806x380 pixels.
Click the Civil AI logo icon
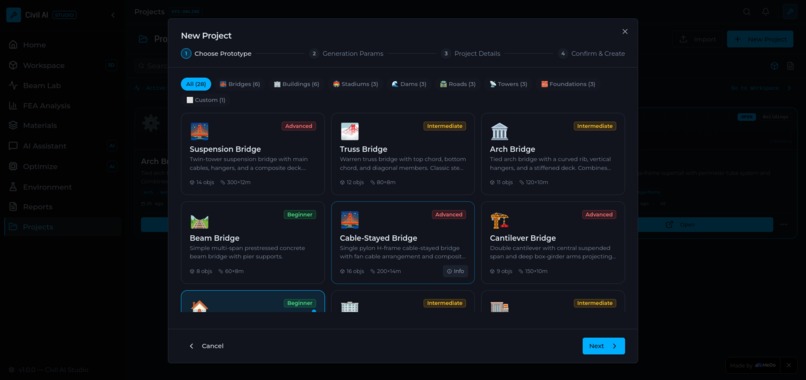[x=13, y=15]
